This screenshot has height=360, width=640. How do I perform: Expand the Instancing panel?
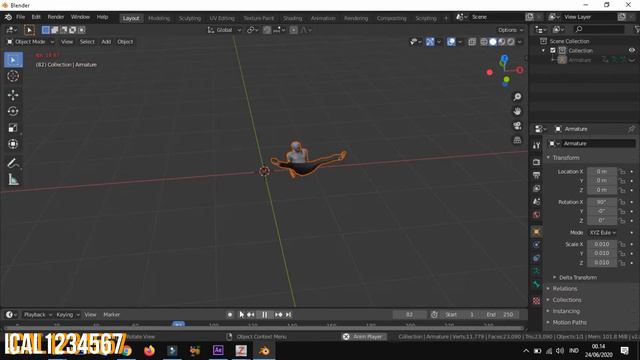tap(566, 311)
